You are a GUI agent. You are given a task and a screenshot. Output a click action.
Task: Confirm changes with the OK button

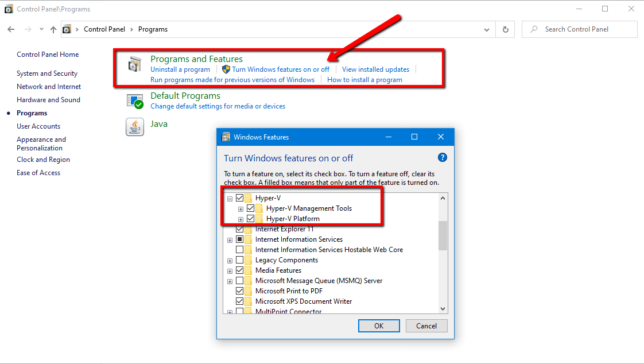coord(379,326)
